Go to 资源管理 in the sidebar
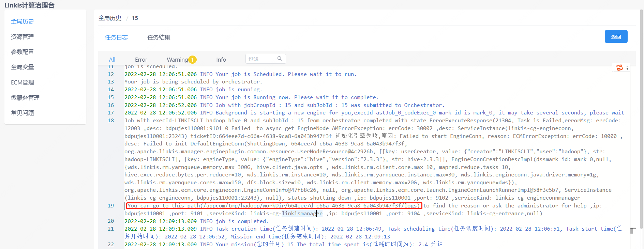644x249 pixels. coord(23,37)
